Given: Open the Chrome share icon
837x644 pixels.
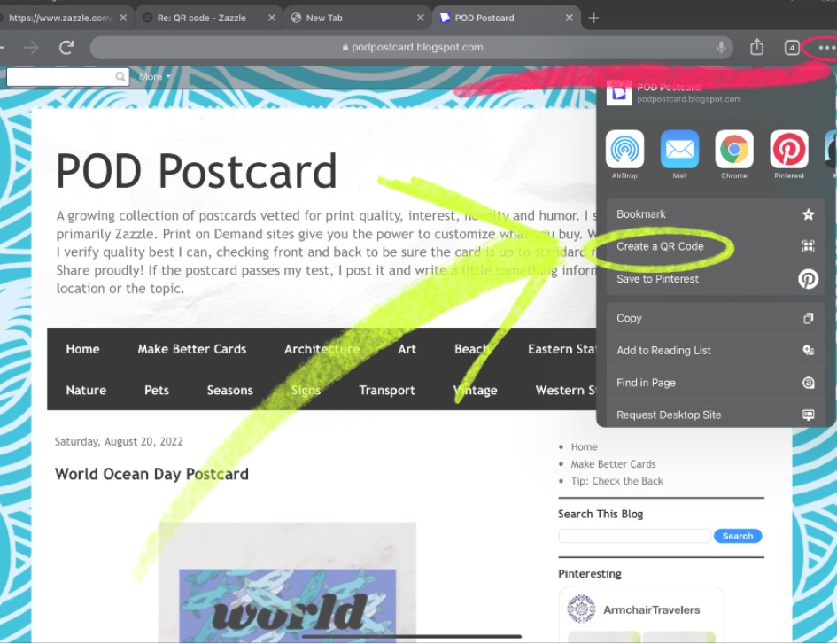Looking at the screenshot, I should [x=734, y=149].
